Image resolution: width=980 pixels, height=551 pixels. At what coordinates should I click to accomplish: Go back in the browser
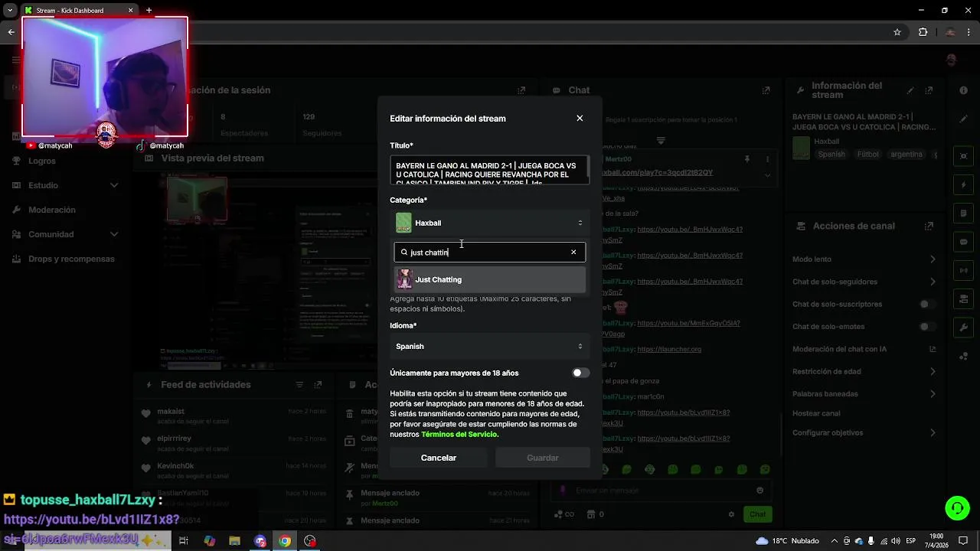pos(11,32)
